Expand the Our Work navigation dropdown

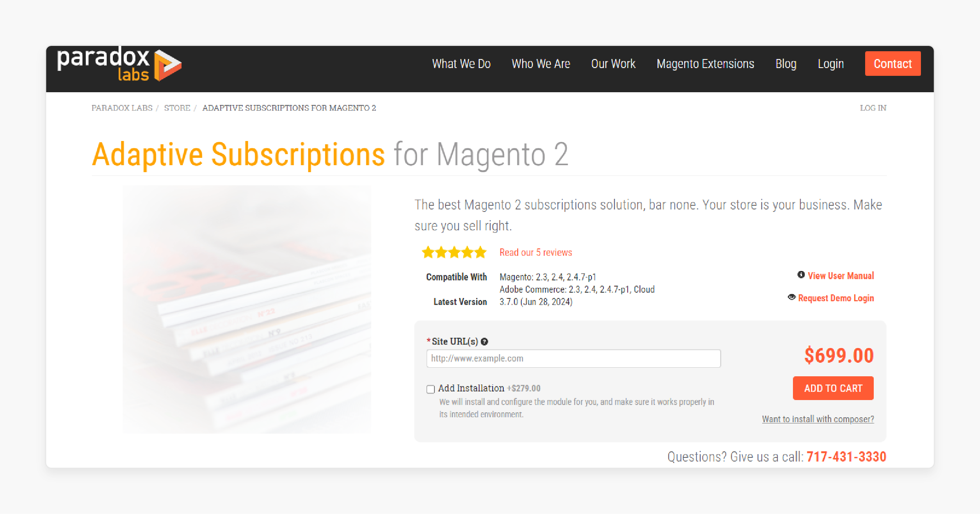(611, 64)
